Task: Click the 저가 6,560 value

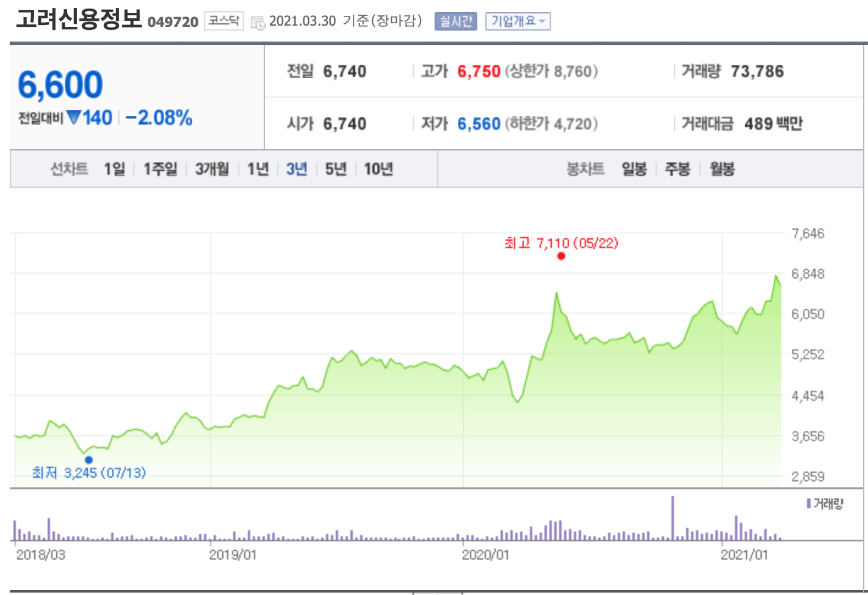Action: (x=479, y=124)
